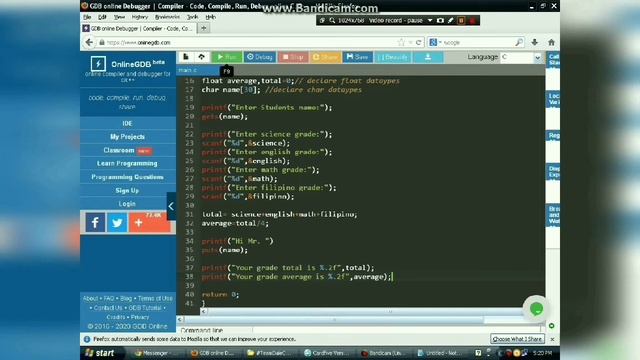Open the Firefox View menu
The width and height of the screenshot is (640, 360).
[119, 17]
